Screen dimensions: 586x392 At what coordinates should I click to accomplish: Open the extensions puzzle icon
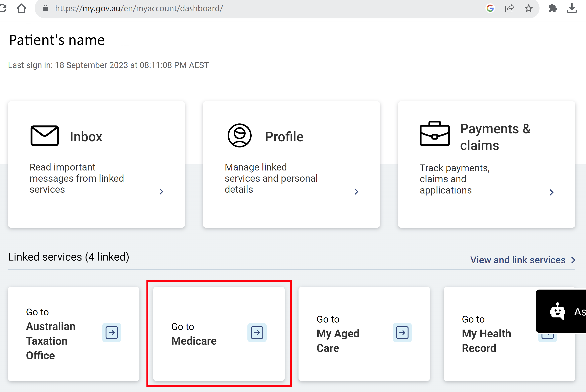pos(553,8)
